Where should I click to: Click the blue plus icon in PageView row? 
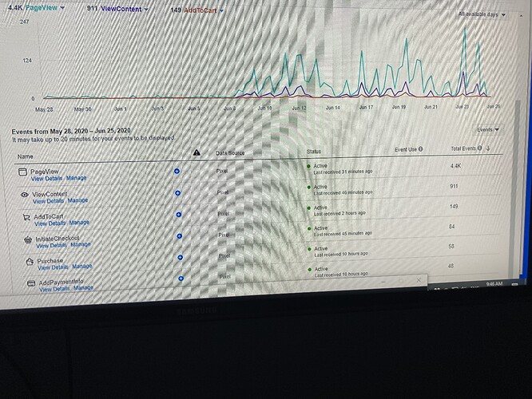click(x=177, y=172)
